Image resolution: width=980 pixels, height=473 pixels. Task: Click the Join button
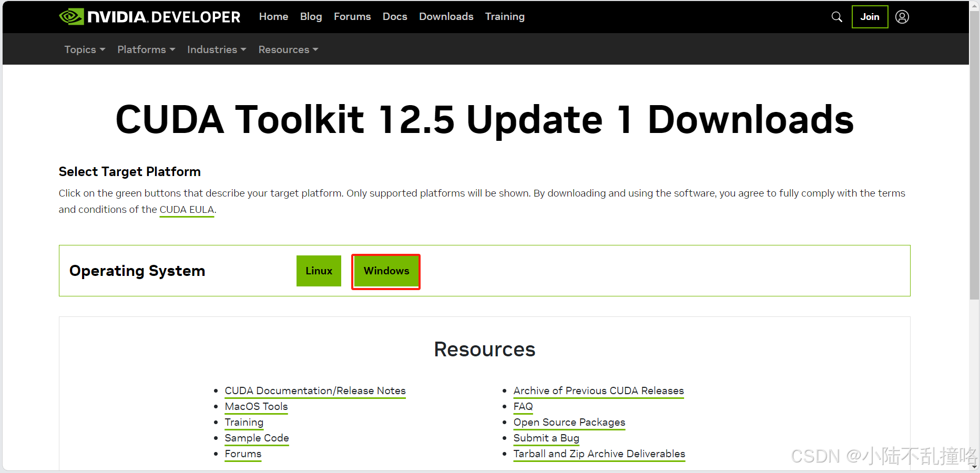[870, 17]
